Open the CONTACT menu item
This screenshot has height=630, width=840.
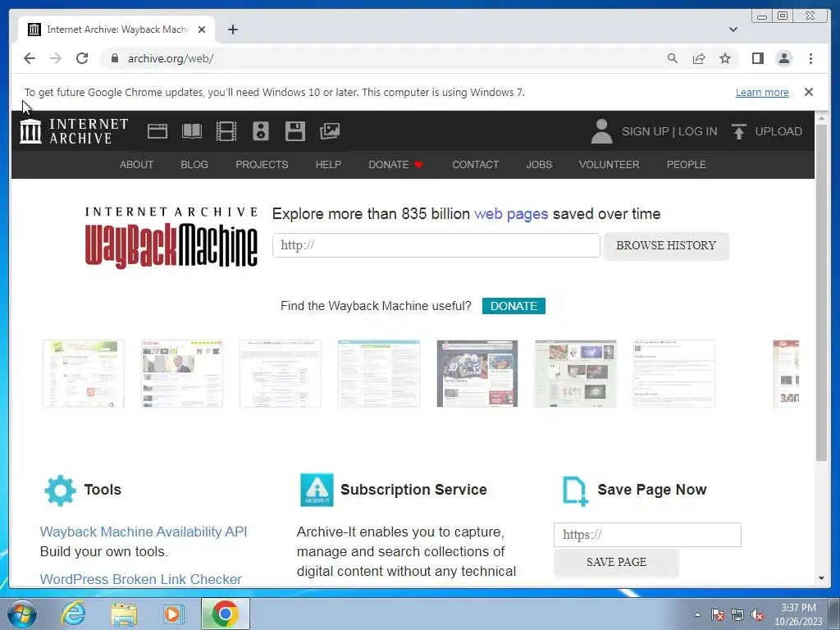(x=475, y=164)
